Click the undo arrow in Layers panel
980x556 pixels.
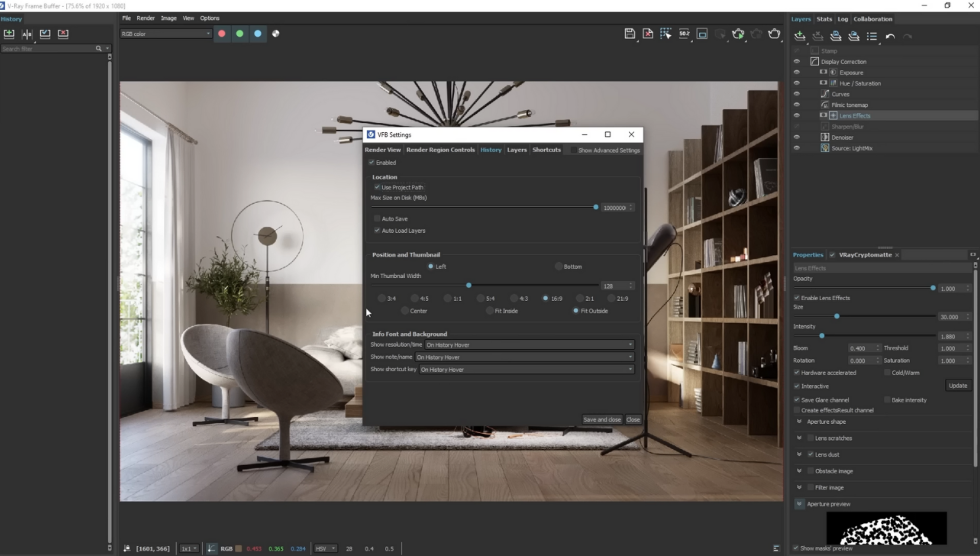pos(890,36)
